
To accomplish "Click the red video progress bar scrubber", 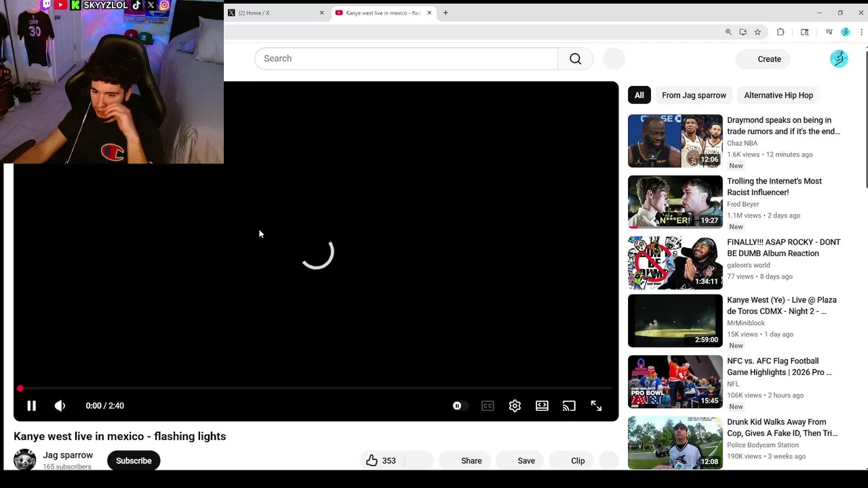I will (20, 388).
